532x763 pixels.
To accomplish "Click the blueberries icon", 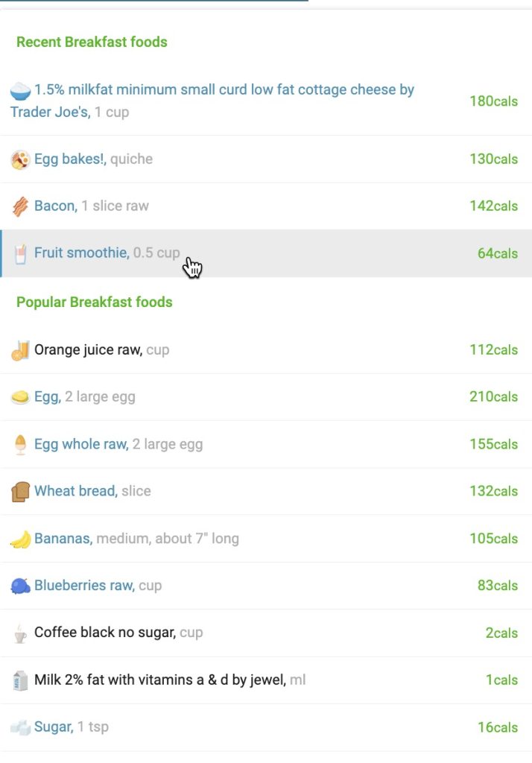I will 21,586.
